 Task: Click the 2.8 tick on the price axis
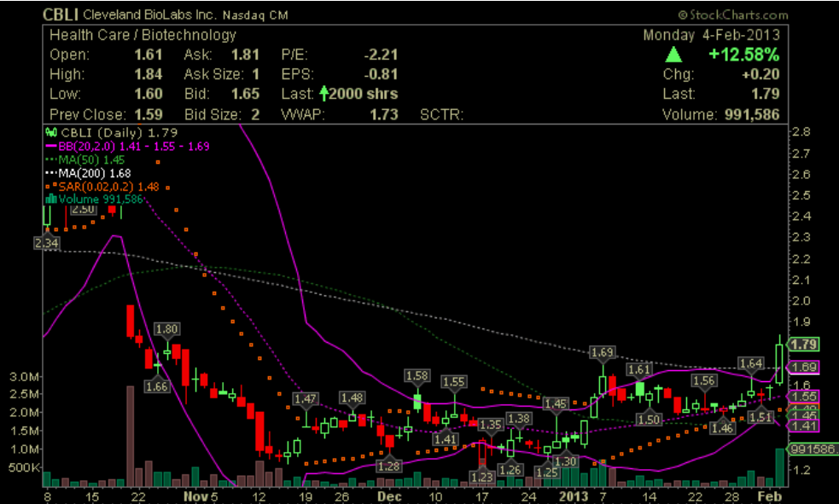[x=801, y=131]
